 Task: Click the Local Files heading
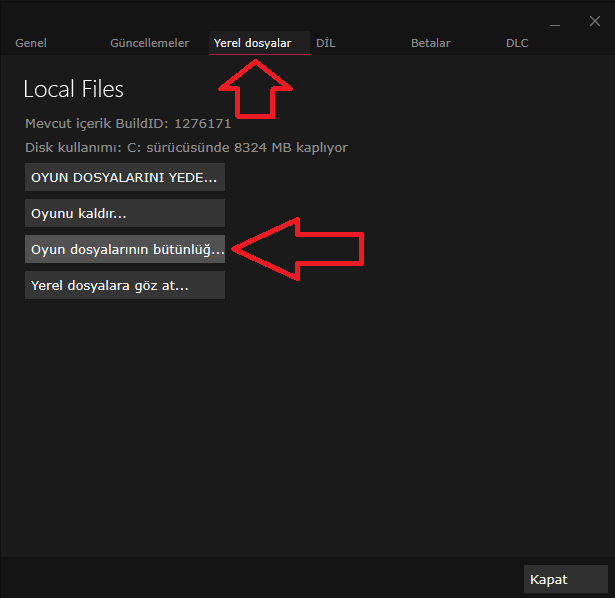click(73, 89)
